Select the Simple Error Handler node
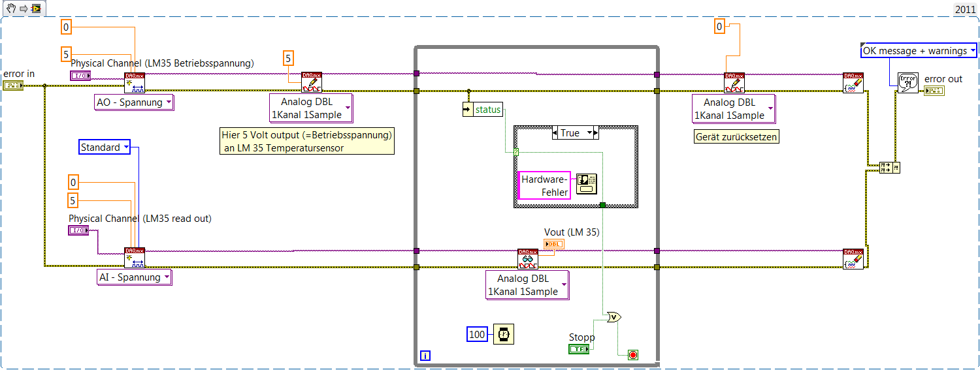The width and height of the screenshot is (980, 370). tap(908, 83)
